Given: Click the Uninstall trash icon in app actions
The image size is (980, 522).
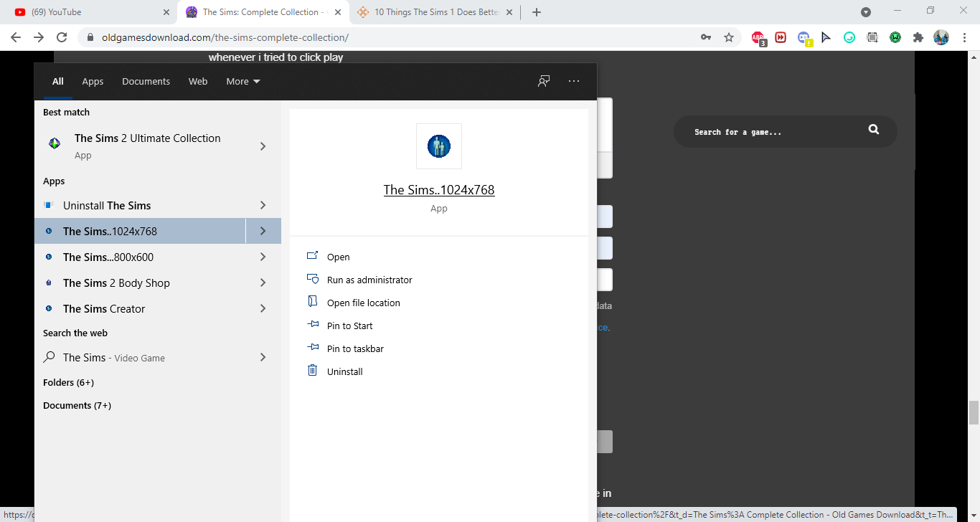Looking at the screenshot, I should point(312,371).
